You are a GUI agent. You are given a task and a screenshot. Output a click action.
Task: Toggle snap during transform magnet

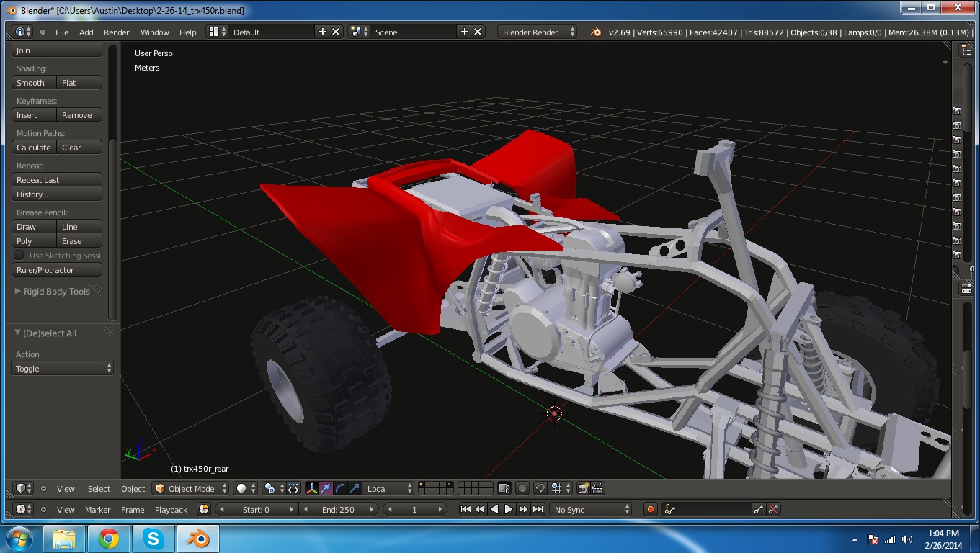point(540,488)
